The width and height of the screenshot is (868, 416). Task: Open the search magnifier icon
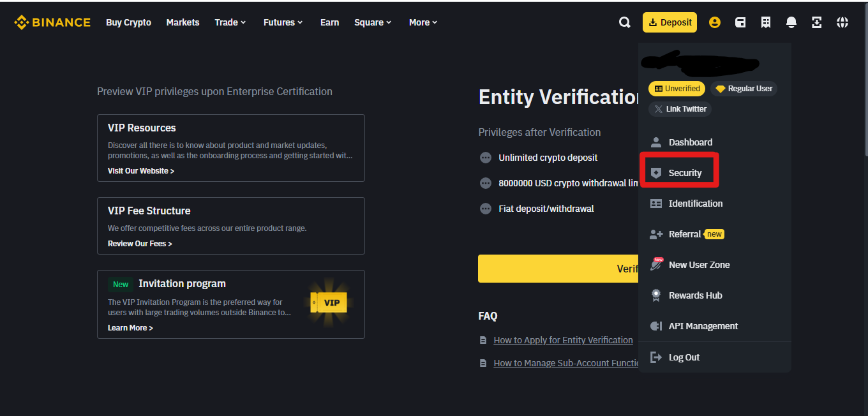[x=625, y=22]
